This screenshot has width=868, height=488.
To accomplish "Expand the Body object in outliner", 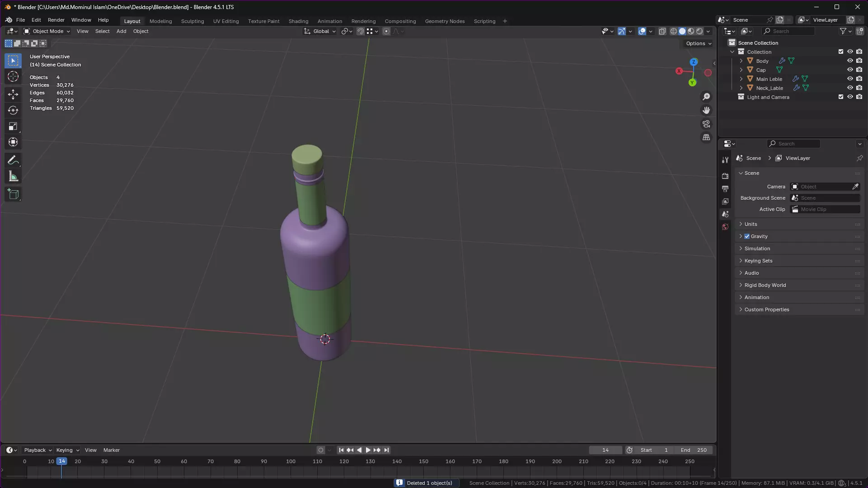I will pyautogui.click(x=741, y=61).
